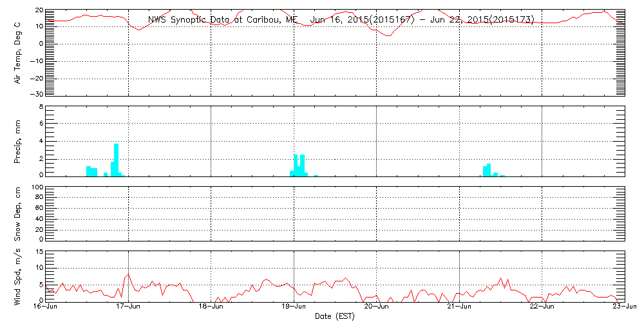Click the 'Snow Dep, cm' axis label
The width and height of the screenshot is (644, 322).
(x=17, y=213)
